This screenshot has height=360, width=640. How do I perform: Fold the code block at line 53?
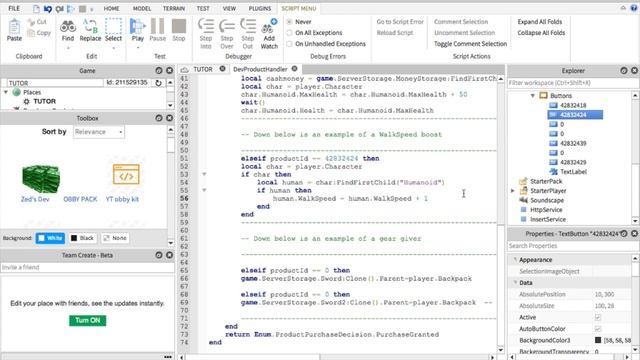(x=204, y=174)
